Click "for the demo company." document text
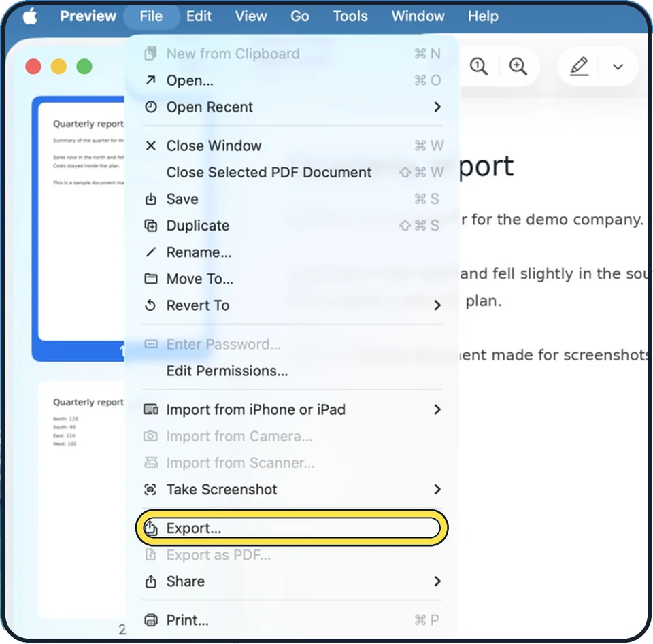The image size is (653, 644). (x=557, y=220)
